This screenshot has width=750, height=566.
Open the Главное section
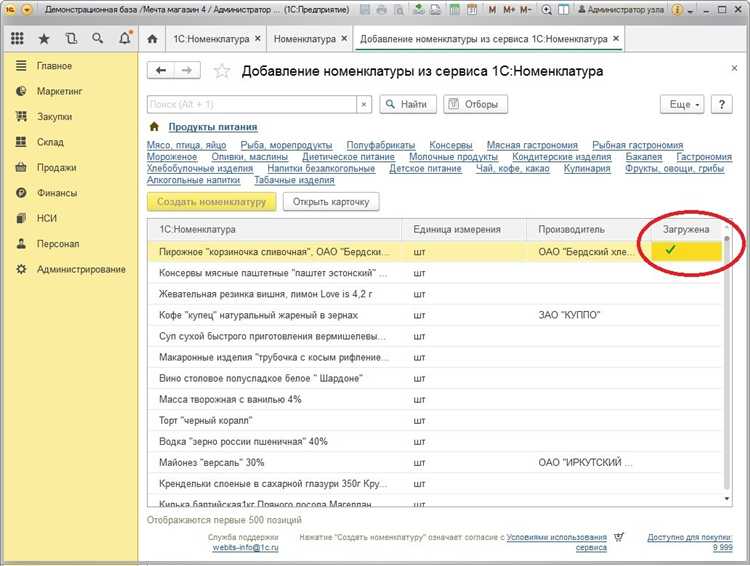pyautogui.click(x=54, y=66)
